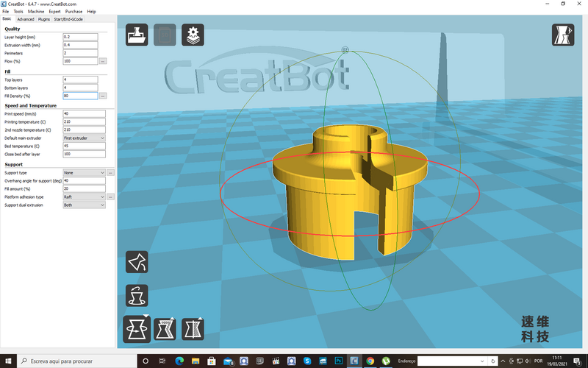Screen dimensions: 588x368
Task: Open the Purchase menu
Action: click(73, 12)
